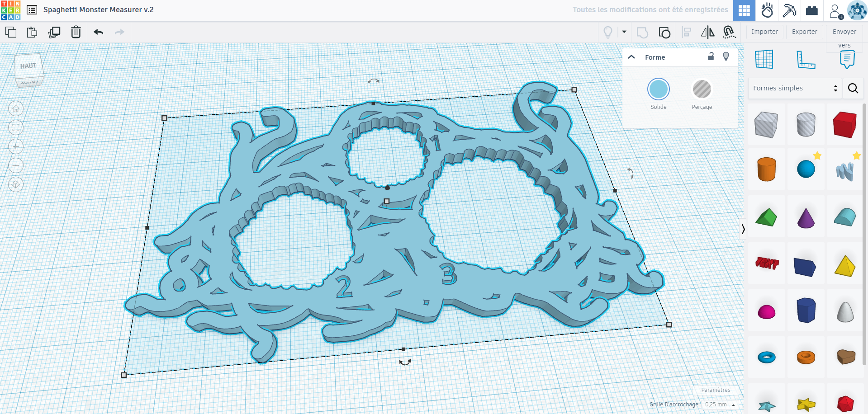Pick the orange Tube shape
868x414 pixels.
coord(806,357)
